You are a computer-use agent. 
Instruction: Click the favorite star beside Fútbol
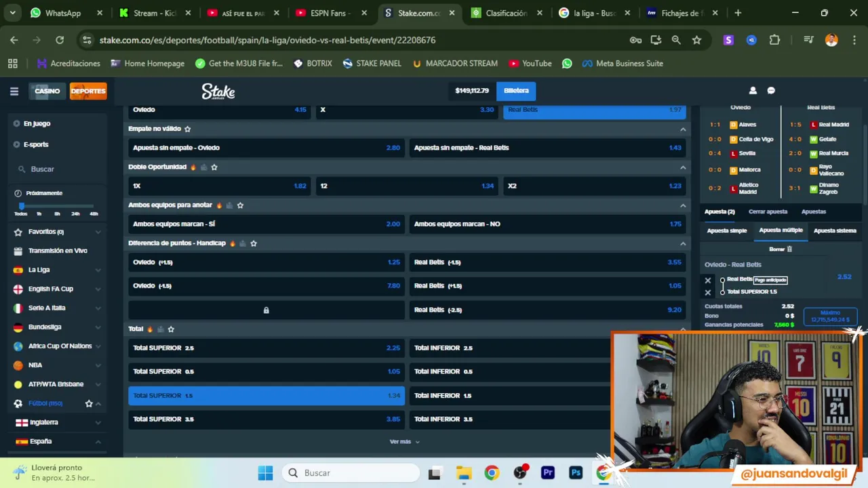click(x=89, y=403)
